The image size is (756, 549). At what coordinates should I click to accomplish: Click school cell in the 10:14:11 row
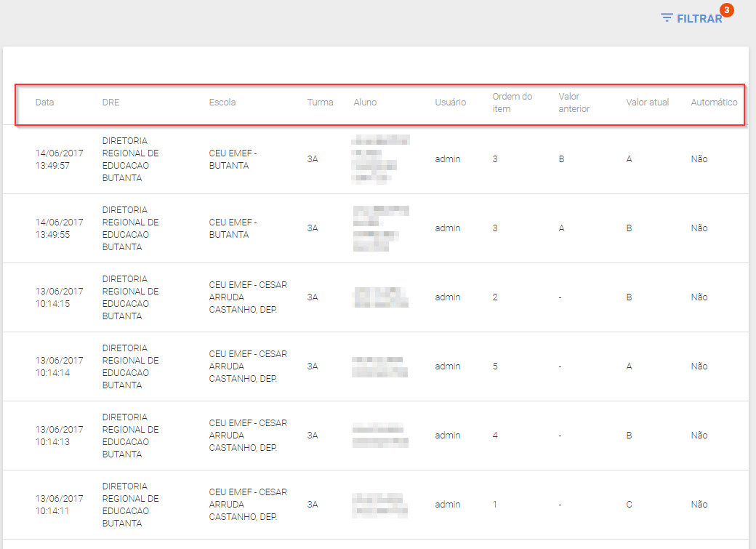(248, 504)
